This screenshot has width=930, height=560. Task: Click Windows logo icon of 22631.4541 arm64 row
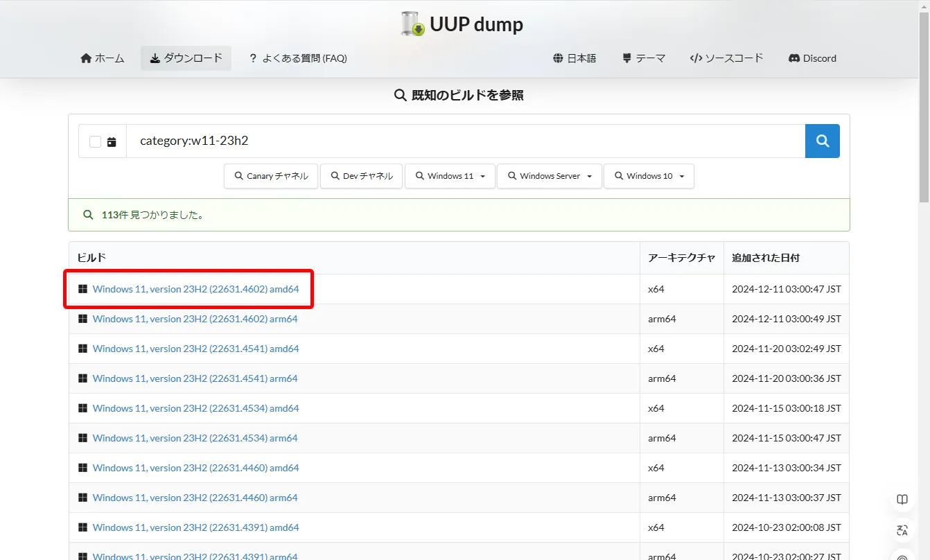tap(83, 378)
